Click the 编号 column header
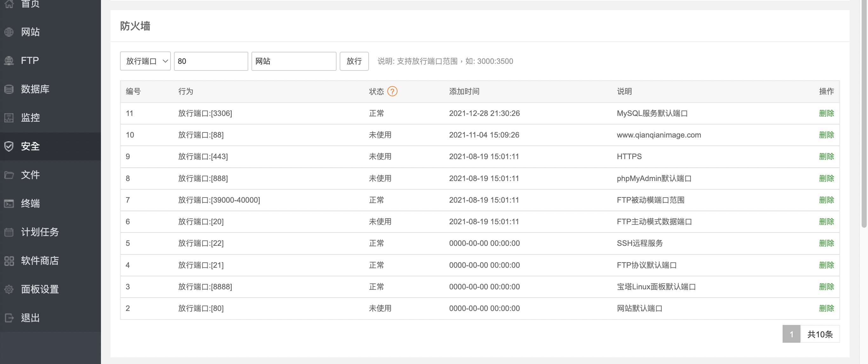 pyautogui.click(x=133, y=91)
